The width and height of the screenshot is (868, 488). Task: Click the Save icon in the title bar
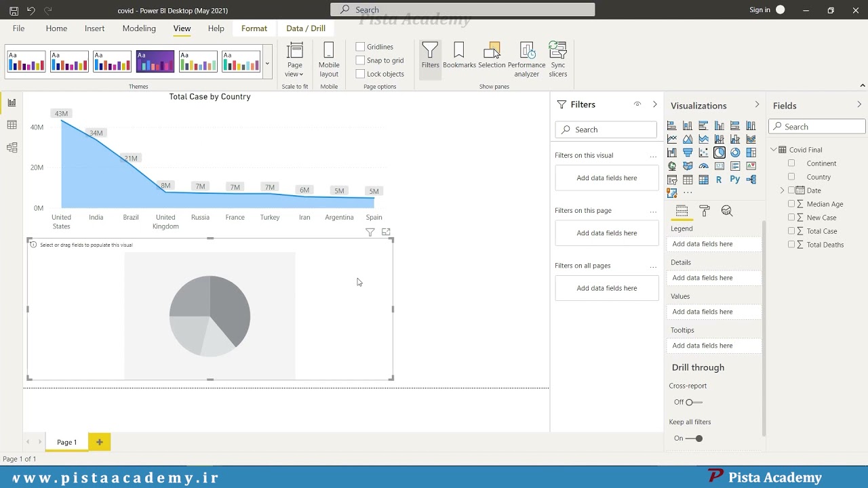(x=14, y=10)
